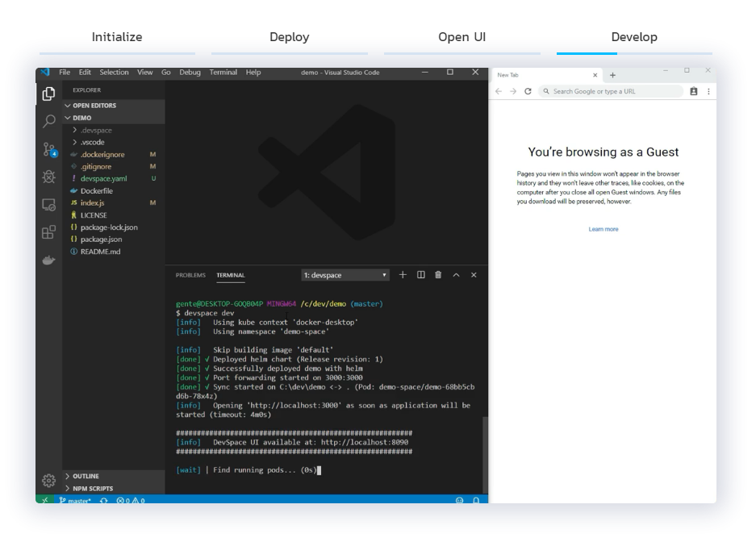
Task: Click the VS Code logo in title bar
Action: tap(45, 73)
